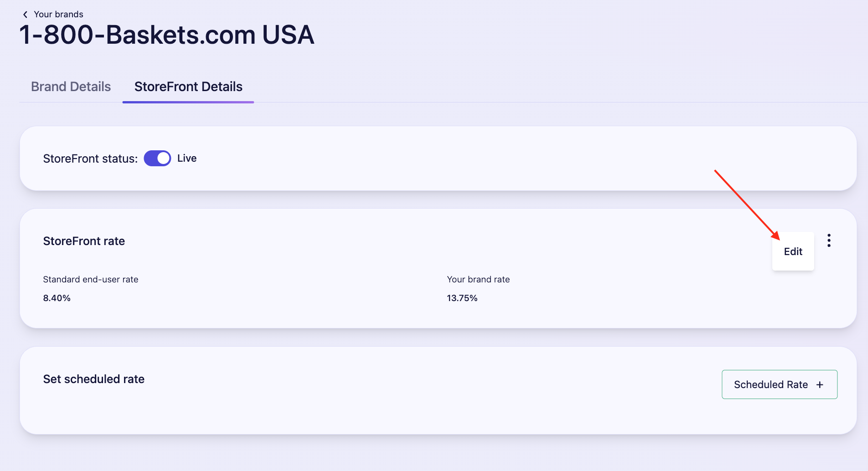This screenshot has height=471, width=868.
Task: Click the Set scheduled rate heading
Action: pyautogui.click(x=93, y=379)
